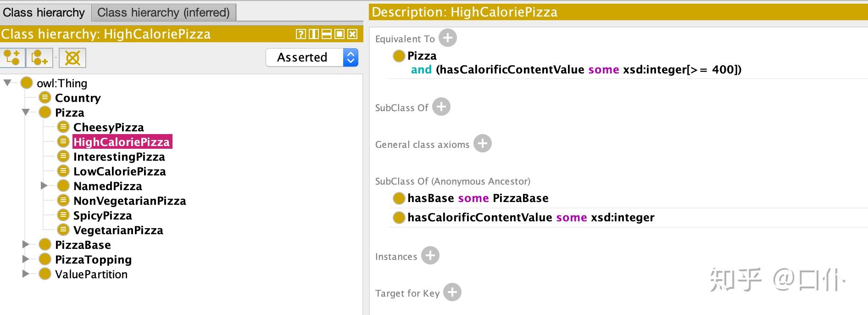Expand the PizzaTopping tree node
Viewport: 868px width, 315px height.
tap(26, 259)
